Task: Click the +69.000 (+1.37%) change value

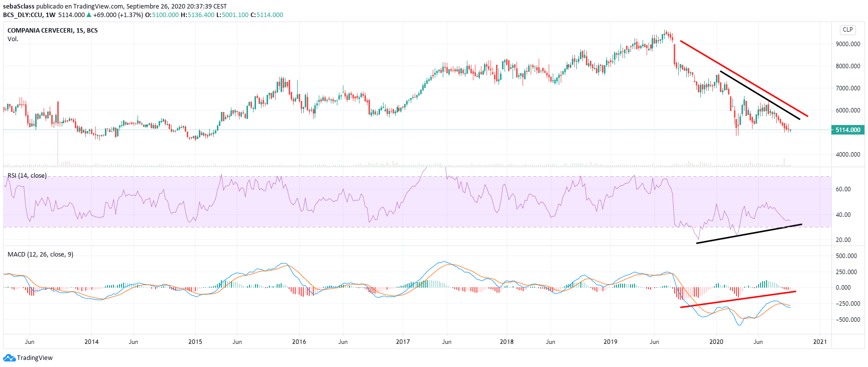Action: coord(118,15)
